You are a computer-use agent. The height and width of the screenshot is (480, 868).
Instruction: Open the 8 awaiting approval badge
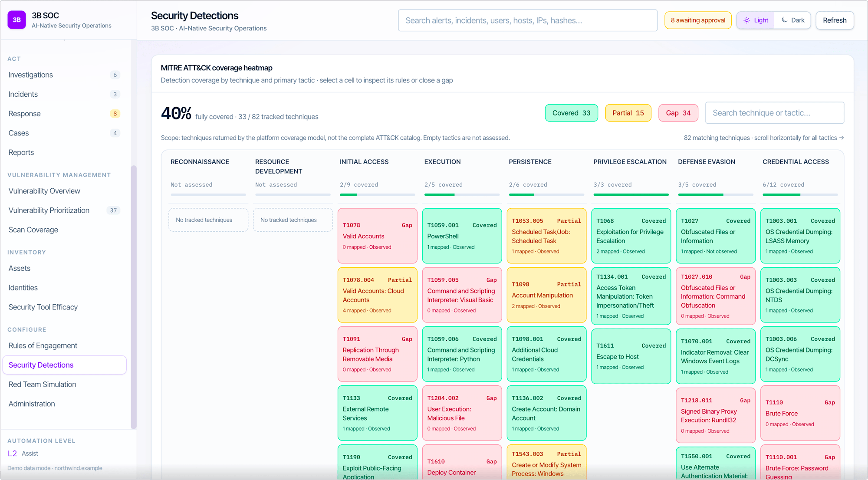(698, 20)
